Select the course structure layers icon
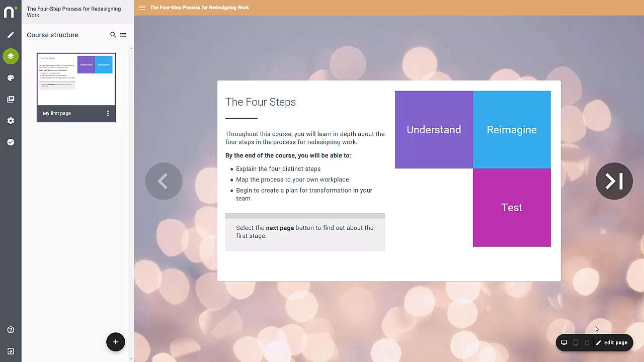The image size is (644, 362). point(11,56)
